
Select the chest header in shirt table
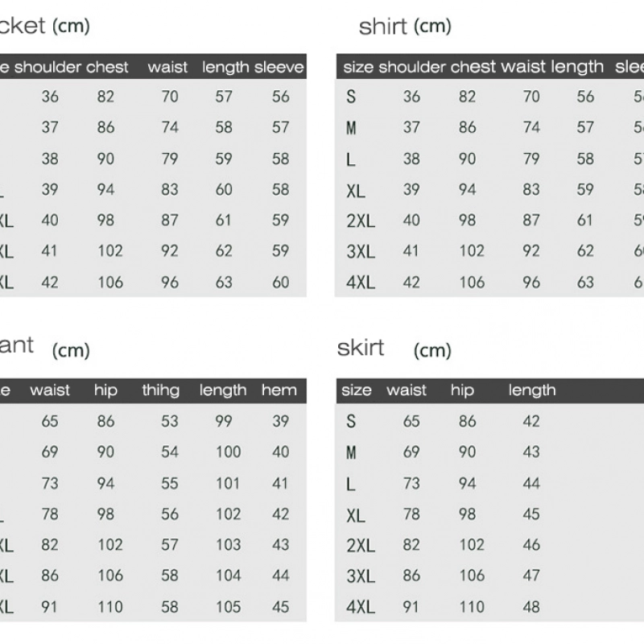tap(473, 68)
